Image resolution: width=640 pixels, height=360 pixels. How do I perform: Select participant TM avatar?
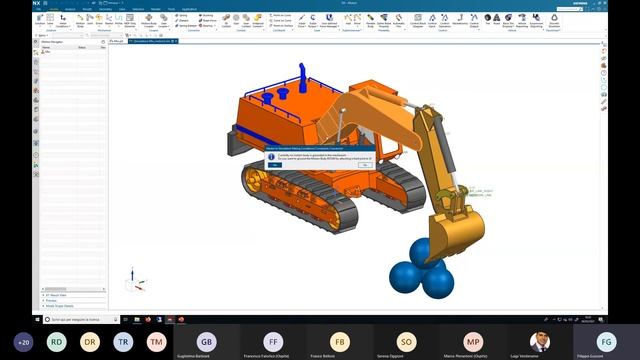click(157, 342)
